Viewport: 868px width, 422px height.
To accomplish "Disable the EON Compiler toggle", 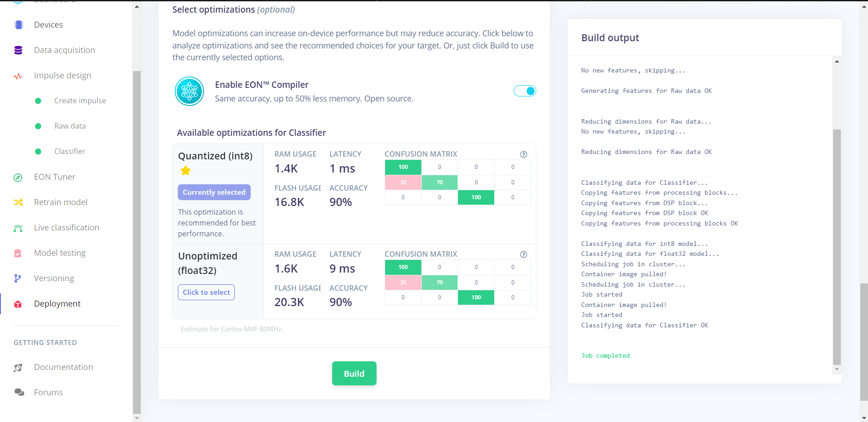I will click(525, 91).
